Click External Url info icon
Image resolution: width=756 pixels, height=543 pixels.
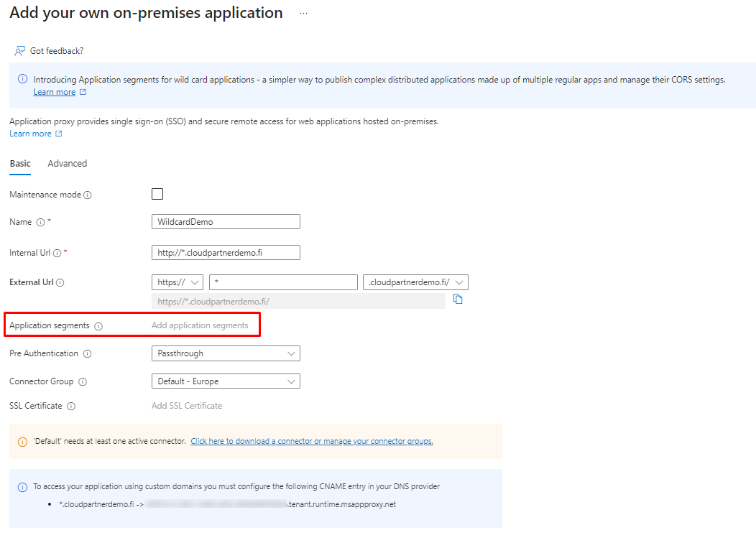tap(60, 283)
